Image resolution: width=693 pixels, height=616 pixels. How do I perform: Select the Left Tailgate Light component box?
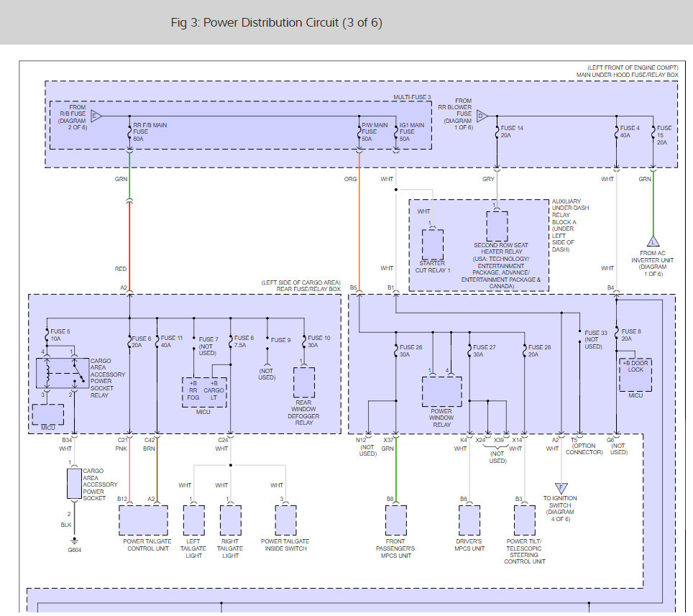click(194, 520)
